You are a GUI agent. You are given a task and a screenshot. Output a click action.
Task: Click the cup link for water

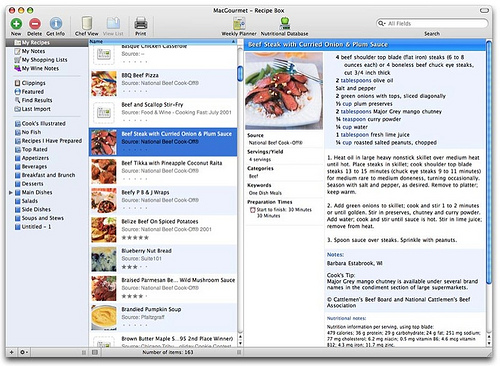tap(347, 127)
